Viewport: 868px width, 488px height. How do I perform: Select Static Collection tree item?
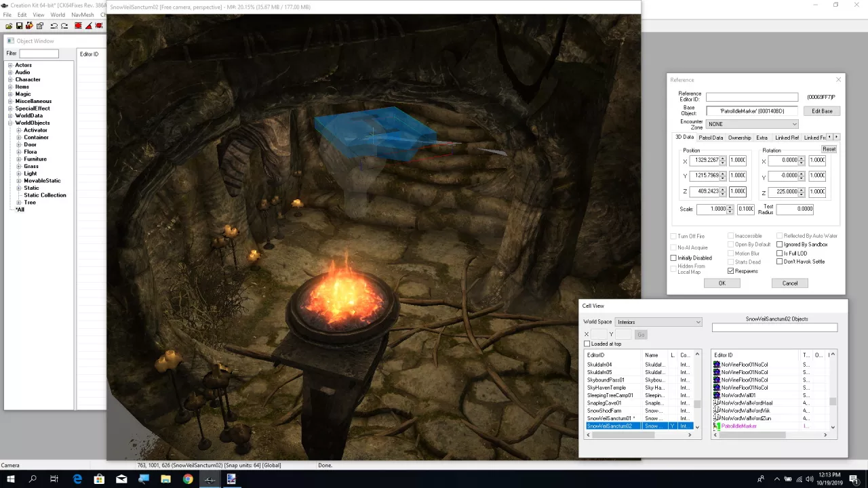45,195
